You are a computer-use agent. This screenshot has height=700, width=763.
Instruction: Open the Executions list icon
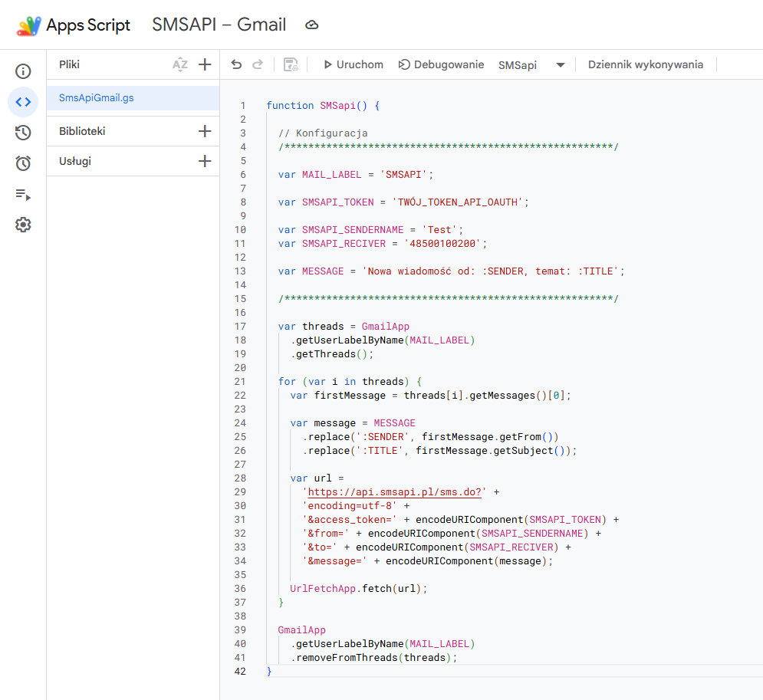[x=23, y=194]
